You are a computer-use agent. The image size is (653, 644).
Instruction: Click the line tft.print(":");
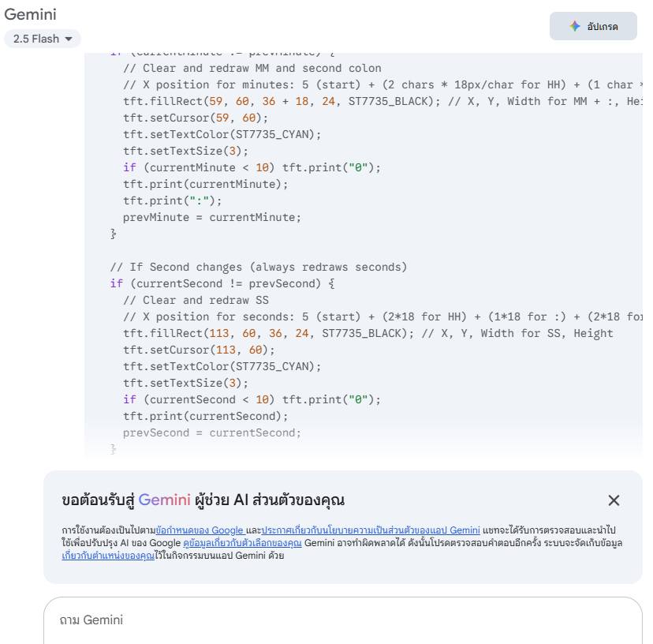tap(173, 201)
